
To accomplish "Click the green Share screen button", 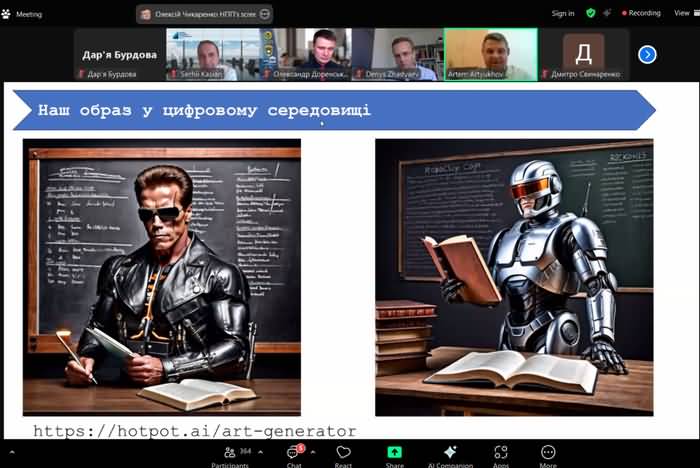I will coord(395,454).
